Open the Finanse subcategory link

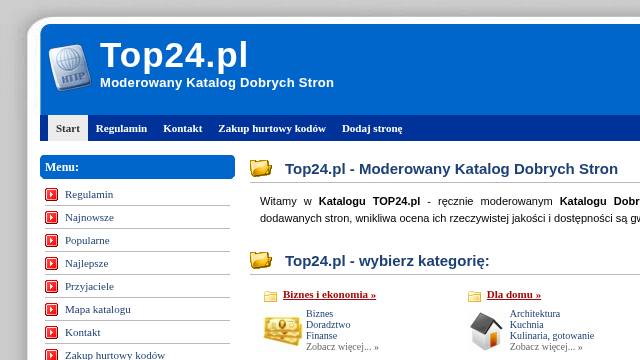coord(322,336)
